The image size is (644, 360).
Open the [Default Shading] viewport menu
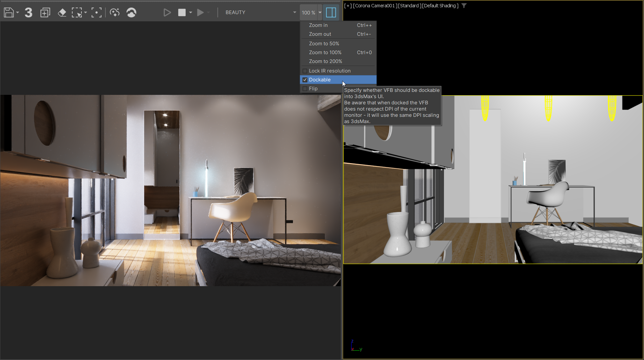[440, 6]
